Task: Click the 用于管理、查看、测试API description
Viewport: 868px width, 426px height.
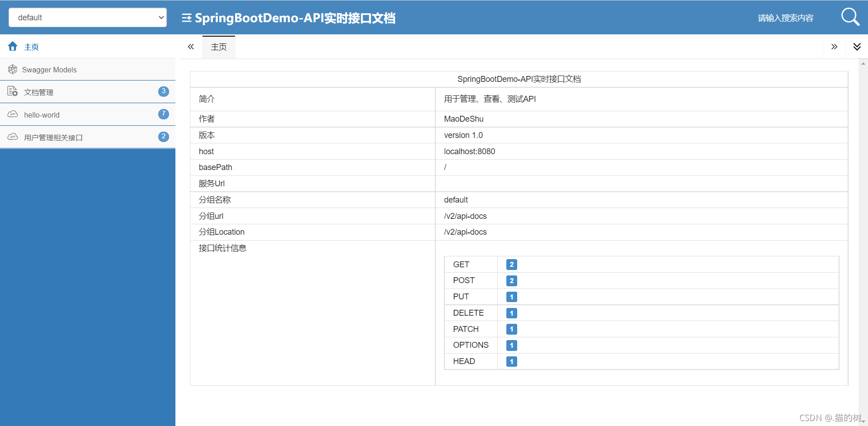Action: pos(490,99)
